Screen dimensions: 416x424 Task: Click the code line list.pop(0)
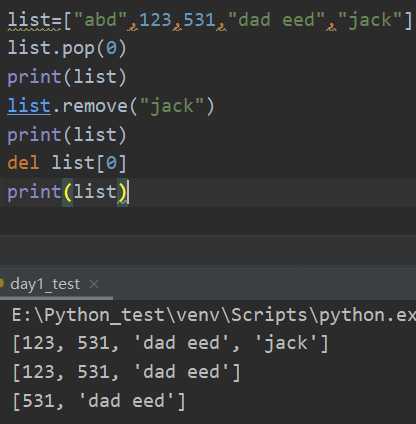(67, 48)
